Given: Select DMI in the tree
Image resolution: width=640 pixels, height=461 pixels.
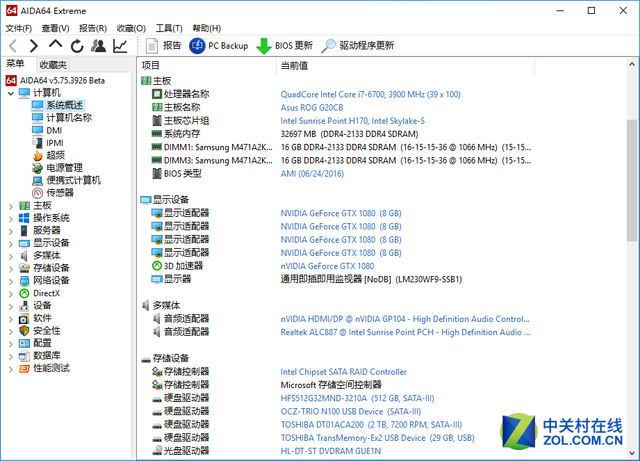Looking at the screenshot, I should 54,130.
